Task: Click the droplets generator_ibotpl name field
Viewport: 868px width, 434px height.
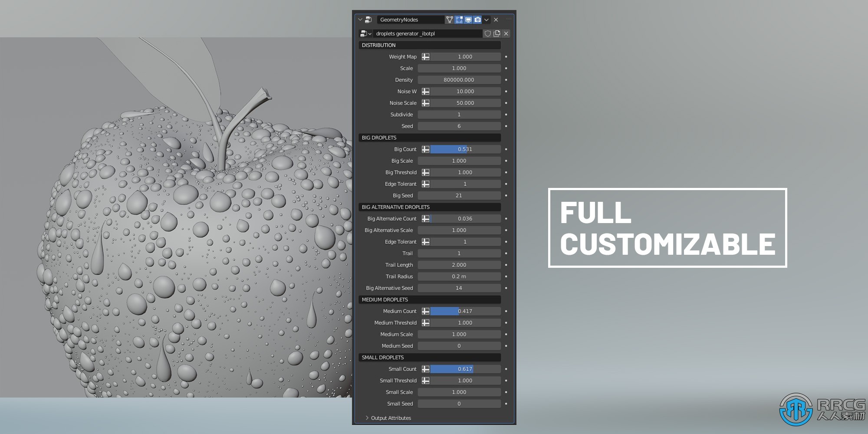Action: point(428,33)
